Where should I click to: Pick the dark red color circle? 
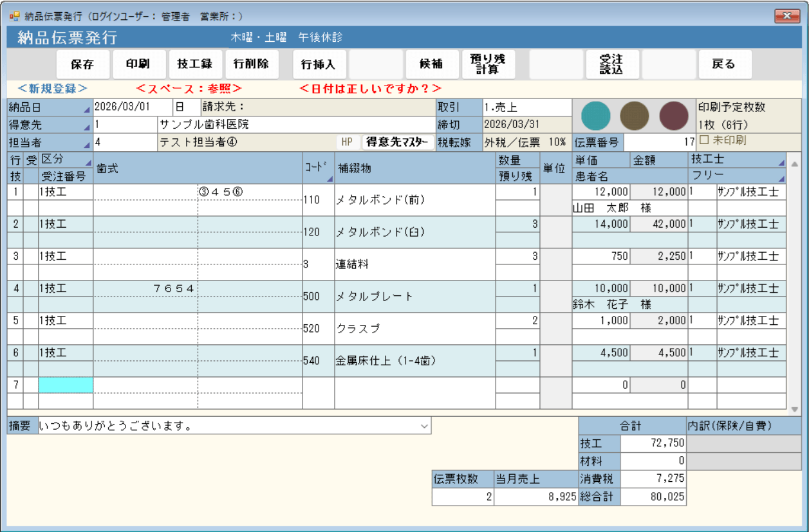[674, 116]
